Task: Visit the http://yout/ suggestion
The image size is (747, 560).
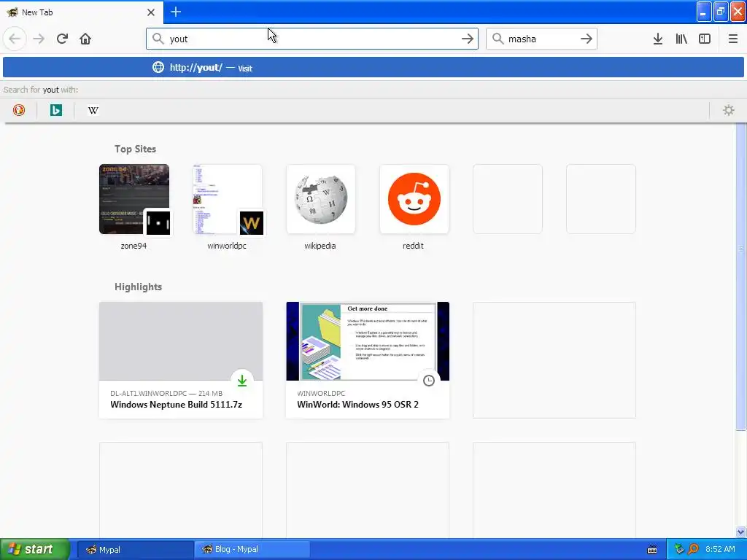Action: (x=373, y=68)
